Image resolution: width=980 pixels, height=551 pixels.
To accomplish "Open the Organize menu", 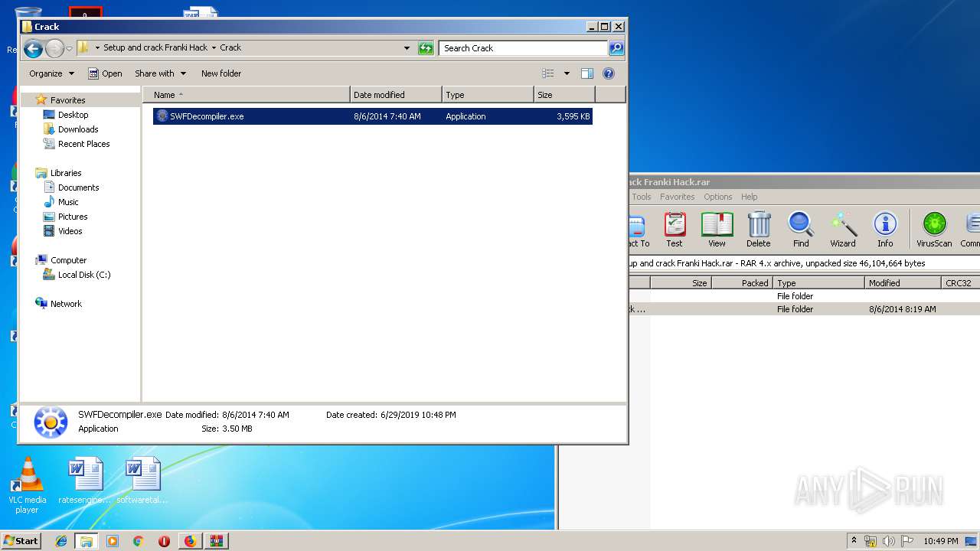I will pyautogui.click(x=51, y=73).
